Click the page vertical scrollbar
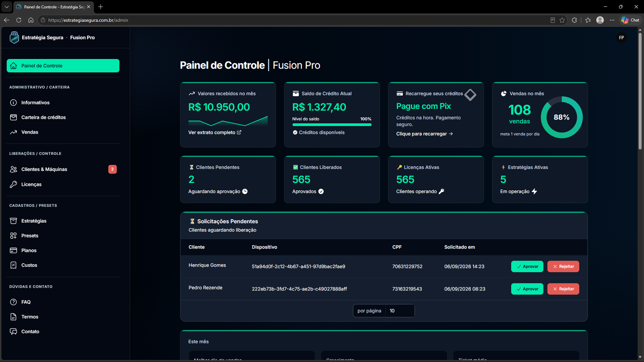The image size is (644, 362). click(640, 91)
